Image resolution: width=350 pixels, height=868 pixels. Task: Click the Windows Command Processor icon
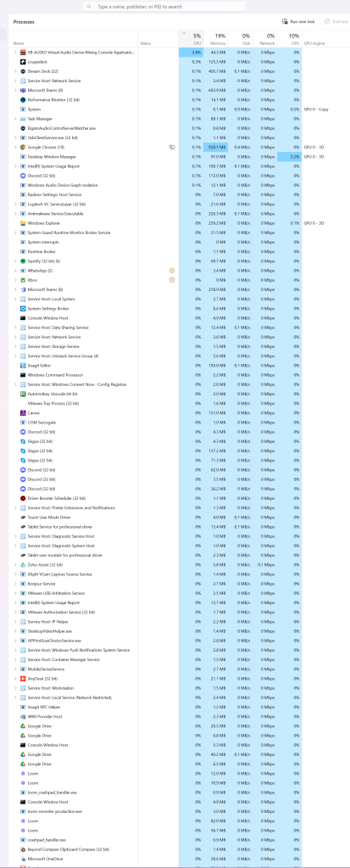[x=23, y=375]
